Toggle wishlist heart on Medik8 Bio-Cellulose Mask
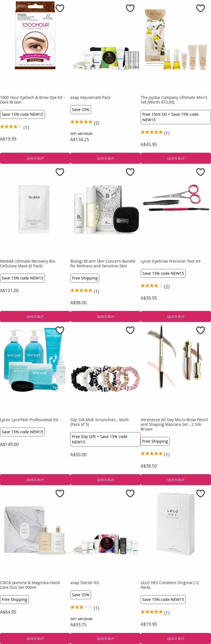The height and width of the screenshot is (644, 211). 60,172
